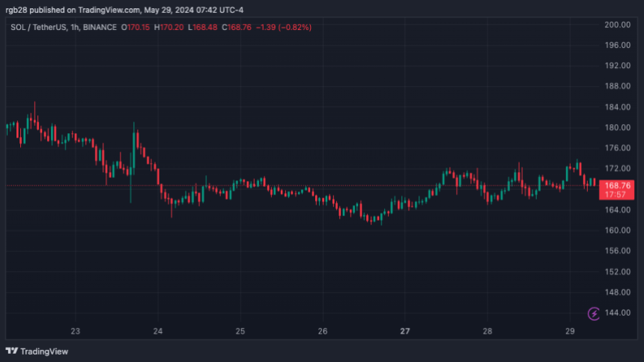Screen dimensions: 644x362
Task: Click the 144.00 label on price axis
Action: pyautogui.click(x=618, y=313)
